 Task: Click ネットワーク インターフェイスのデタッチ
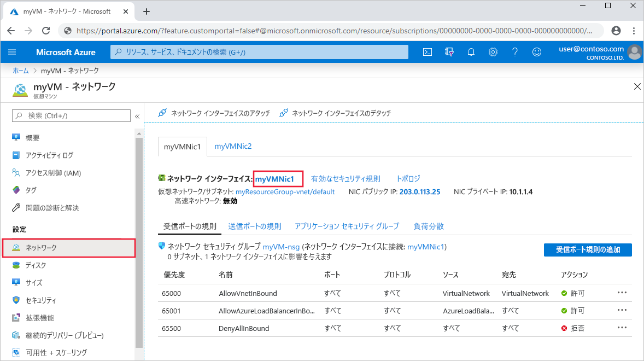click(335, 113)
